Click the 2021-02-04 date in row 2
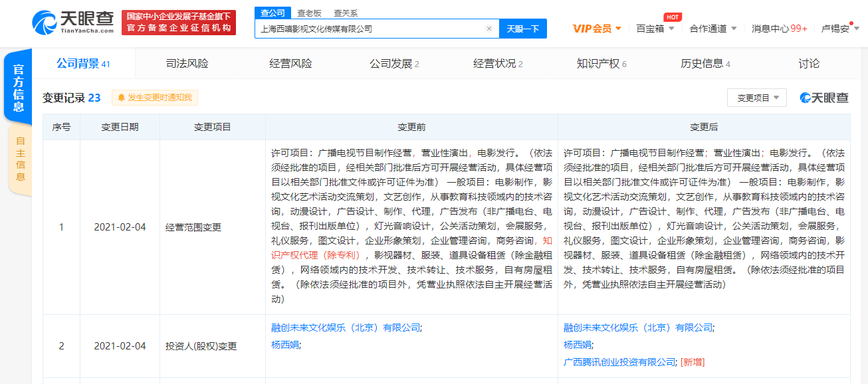 pos(120,346)
